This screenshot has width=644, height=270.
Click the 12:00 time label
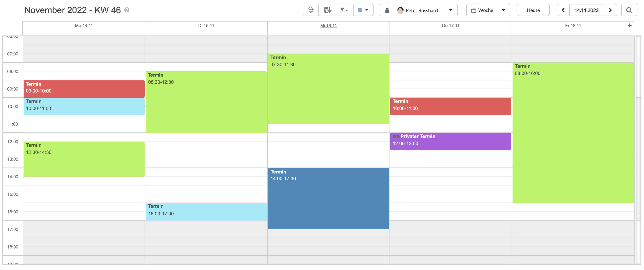click(x=13, y=142)
